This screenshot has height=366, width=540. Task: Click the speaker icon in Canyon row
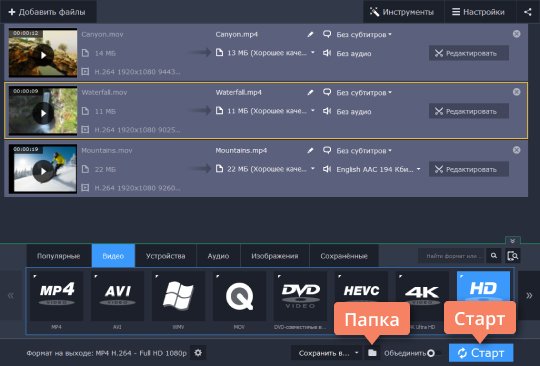point(327,53)
